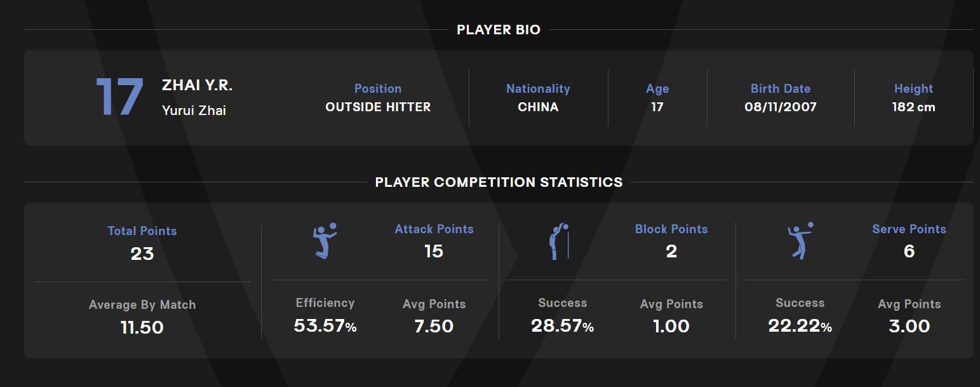Click the Block Points heading
980x387 pixels.
(671, 229)
